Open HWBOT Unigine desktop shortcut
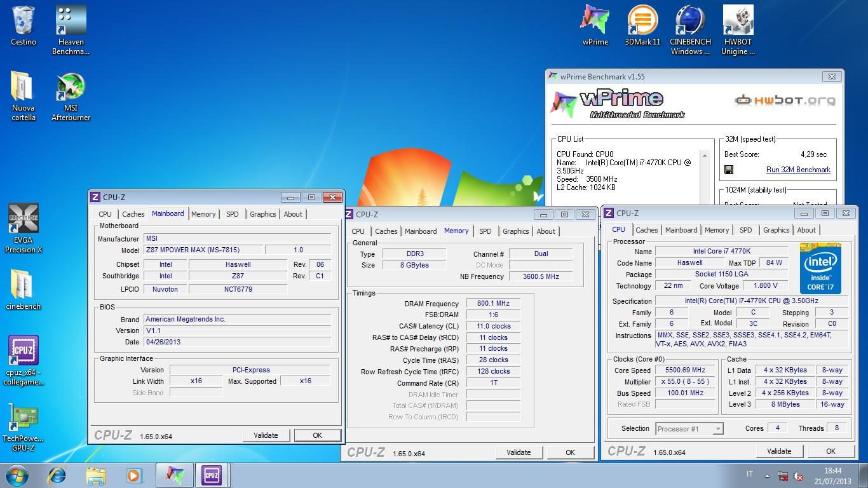Screen dimensions: 868x488 pos(738,30)
